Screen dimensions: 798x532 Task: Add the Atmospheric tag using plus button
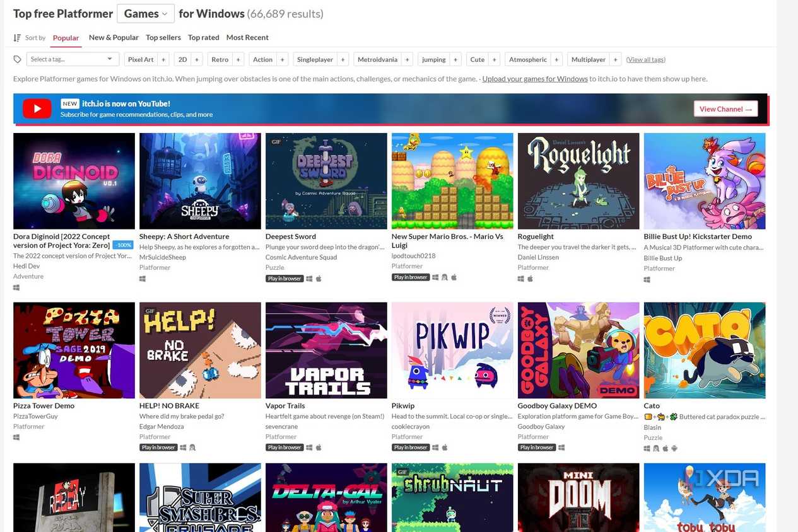click(x=556, y=59)
